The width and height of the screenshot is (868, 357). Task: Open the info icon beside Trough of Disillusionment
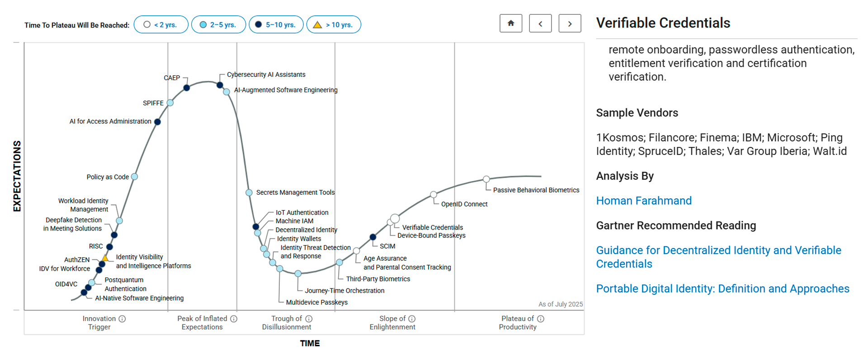click(310, 319)
